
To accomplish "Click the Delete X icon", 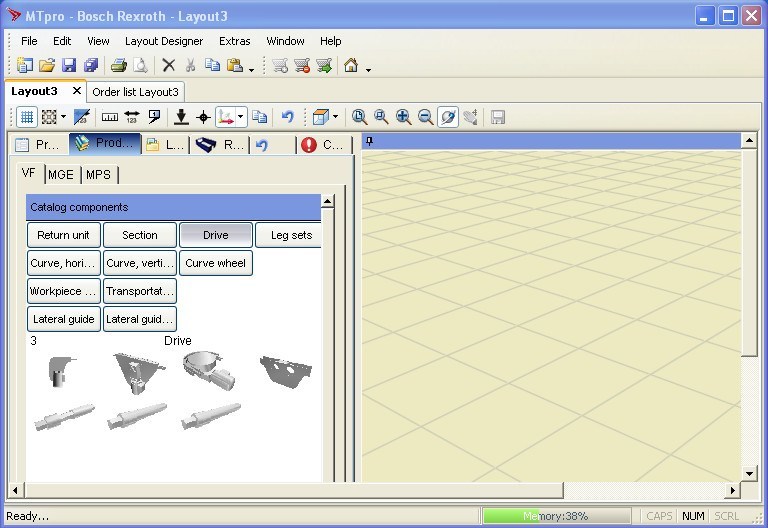I will [168, 65].
